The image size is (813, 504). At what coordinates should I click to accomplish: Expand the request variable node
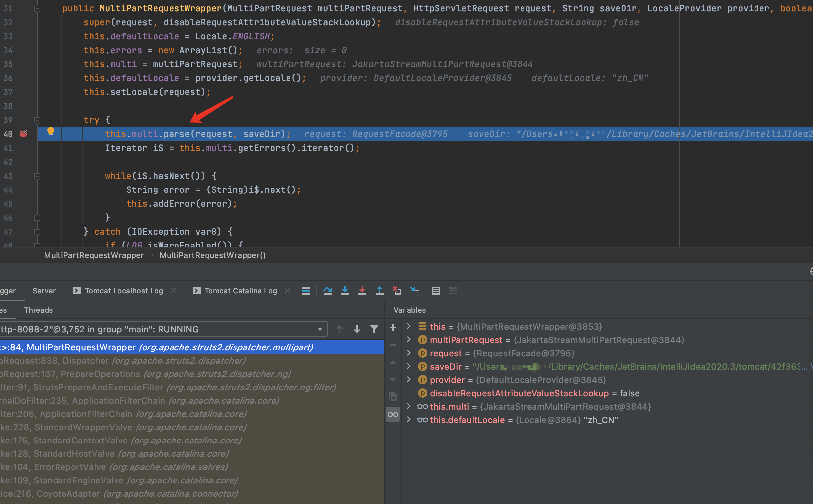[409, 353]
